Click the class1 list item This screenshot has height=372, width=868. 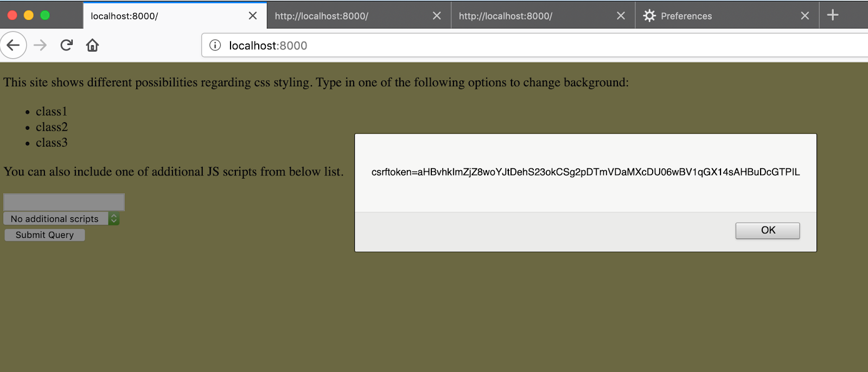tap(52, 111)
